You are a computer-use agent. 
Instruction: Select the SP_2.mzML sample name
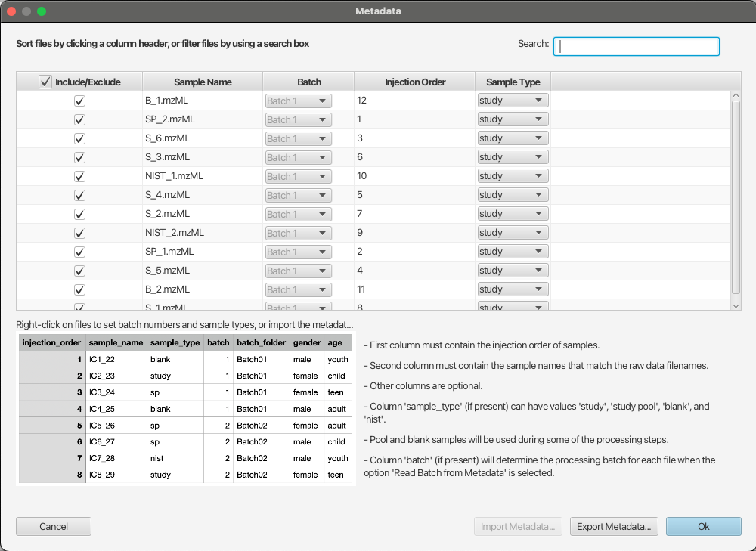(x=170, y=119)
